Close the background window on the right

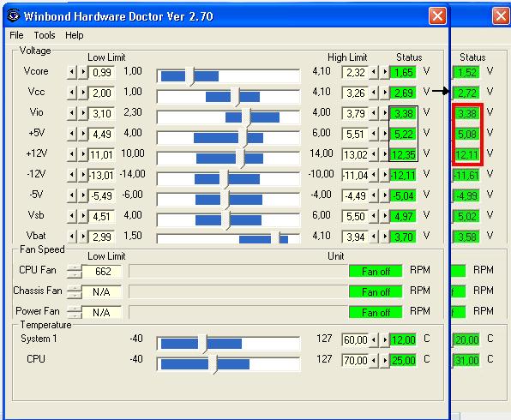501,15
